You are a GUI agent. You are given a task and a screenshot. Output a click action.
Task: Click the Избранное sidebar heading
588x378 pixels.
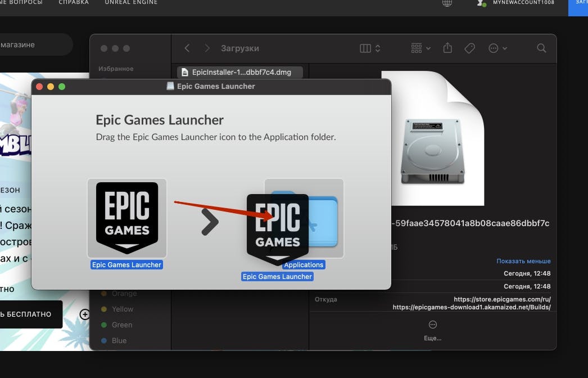tap(116, 69)
